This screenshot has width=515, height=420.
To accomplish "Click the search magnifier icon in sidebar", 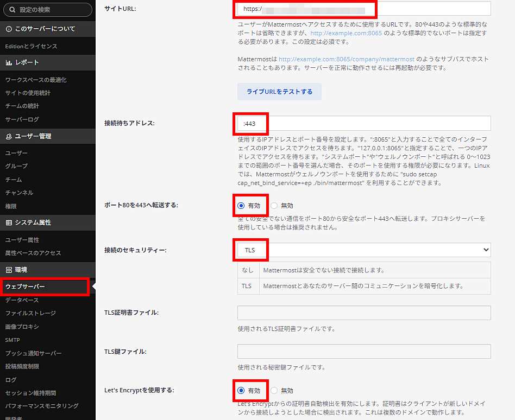I will click(x=12, y=10).
